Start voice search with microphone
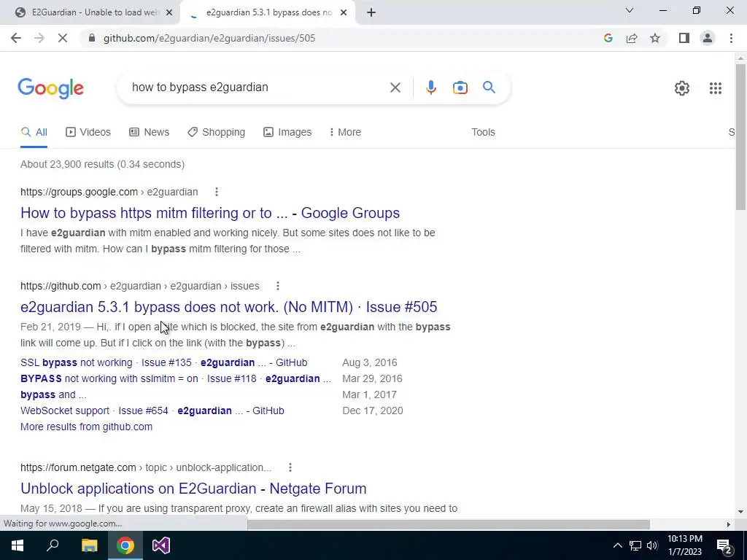The height and width of the screenshot is (560, 747). [x=430, y=87]
